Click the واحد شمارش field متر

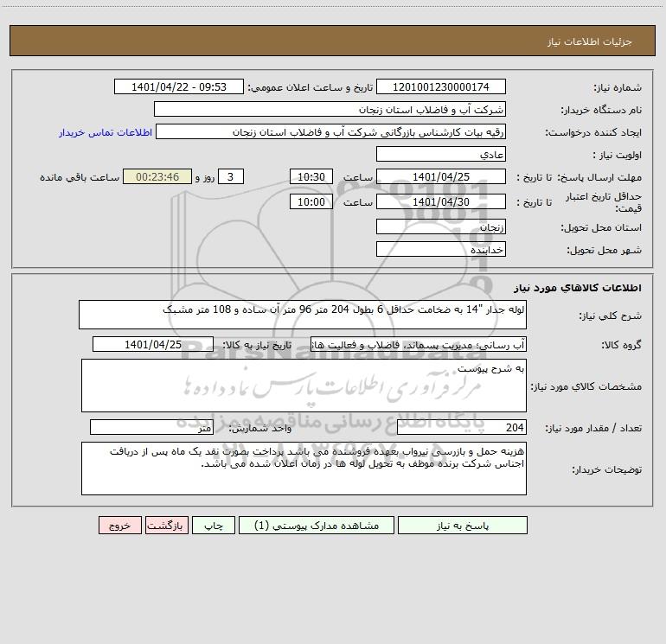[x=151, y=428]
